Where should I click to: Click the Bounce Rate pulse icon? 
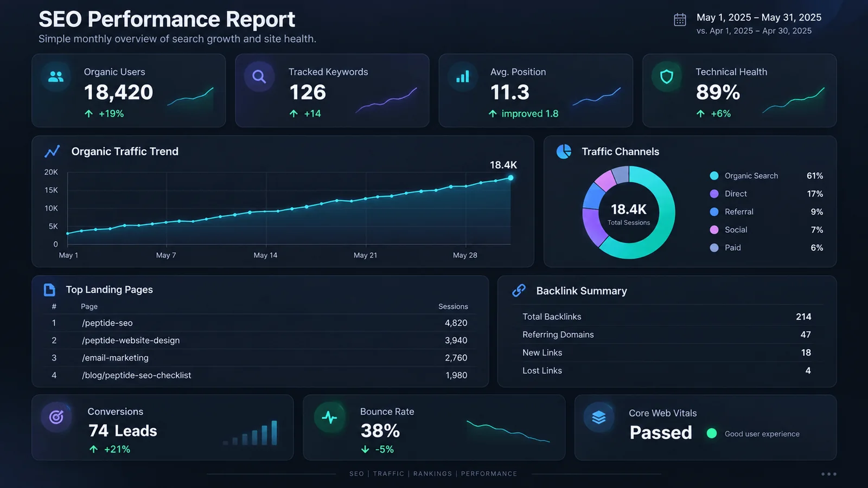coord(329,417)
